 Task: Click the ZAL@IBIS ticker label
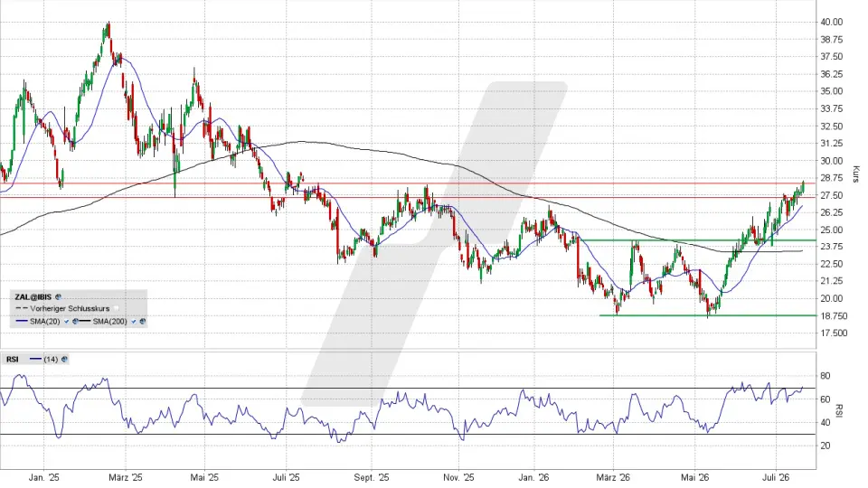point(33,297)
